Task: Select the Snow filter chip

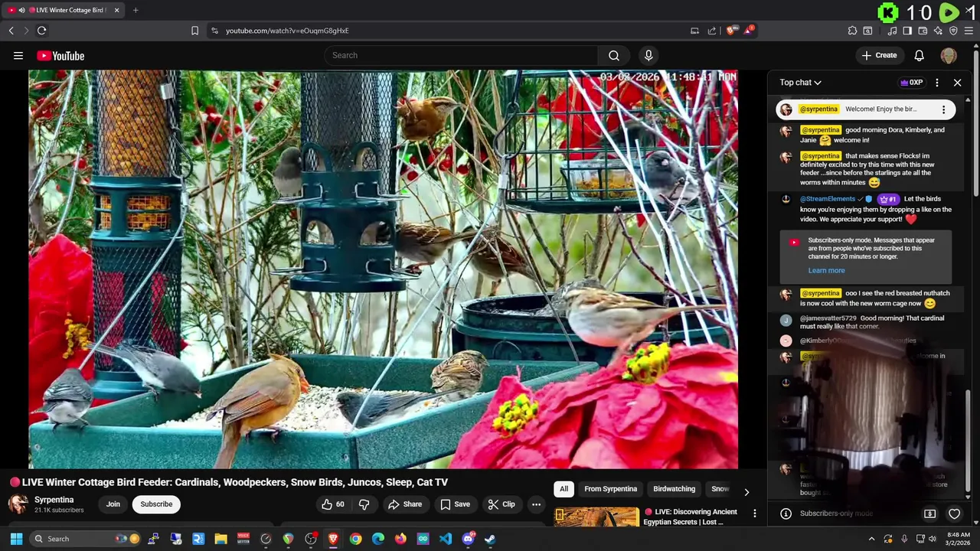Action: [720, 489]
